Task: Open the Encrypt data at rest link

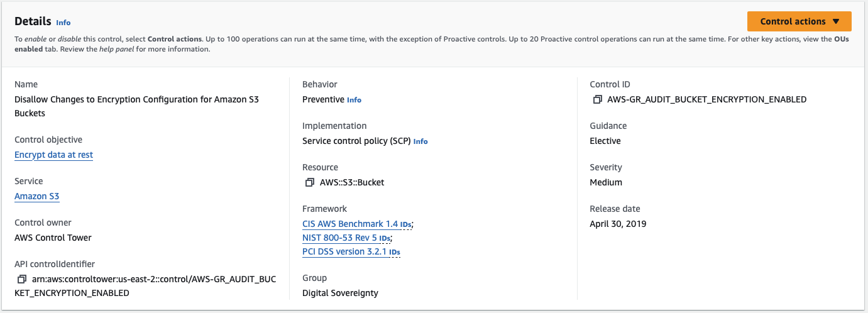Action: (53, 155)
